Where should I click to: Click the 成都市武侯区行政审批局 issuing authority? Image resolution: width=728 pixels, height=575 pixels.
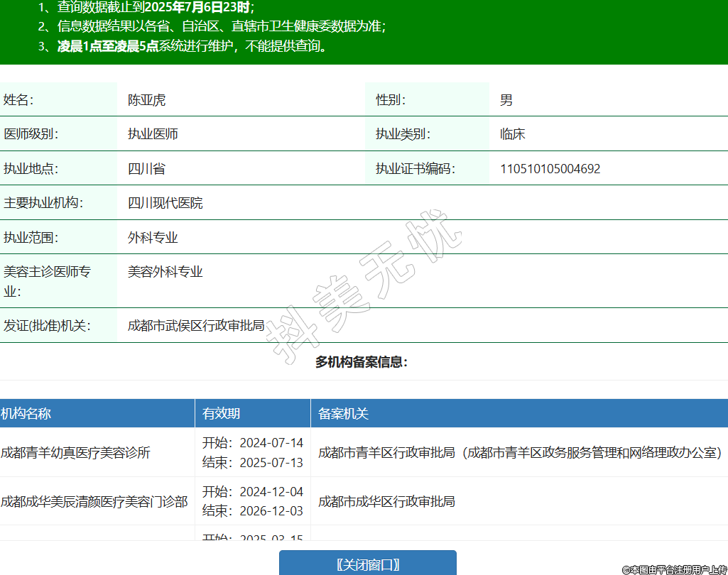(x=196, y=326)
